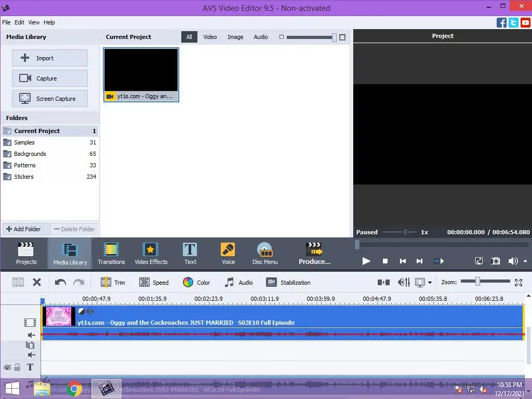Delete selected item with X icon

pos(37,282)
